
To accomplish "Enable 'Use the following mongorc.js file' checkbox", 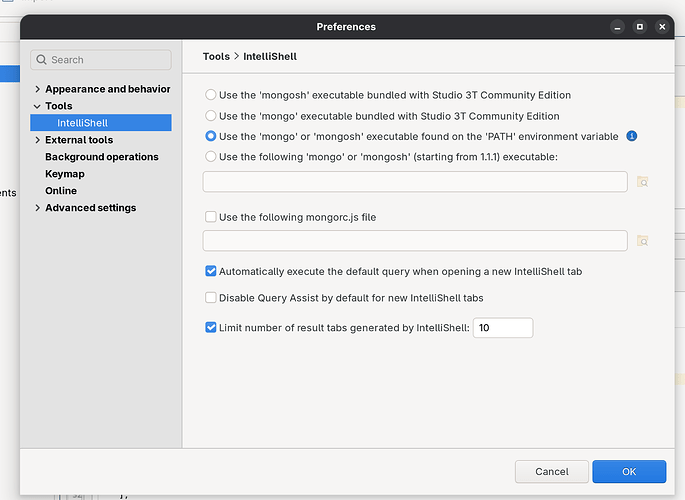I will pyautogui.click(x=211, y=217).
